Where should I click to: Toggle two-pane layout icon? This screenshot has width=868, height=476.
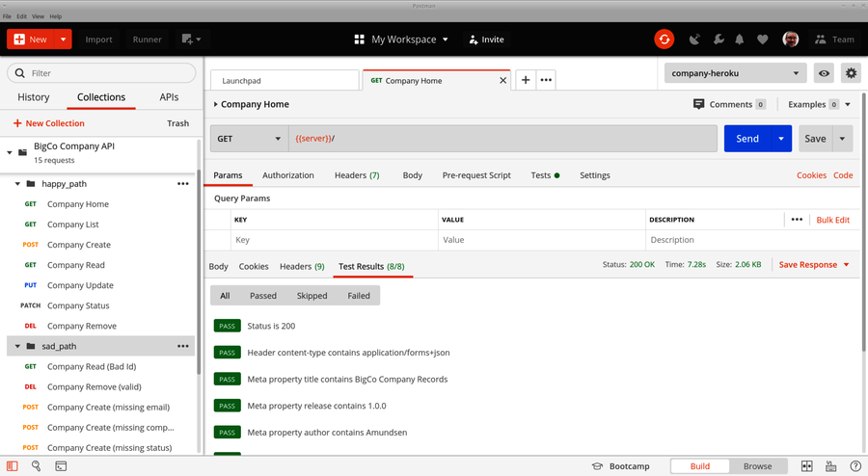coord(807,466)
